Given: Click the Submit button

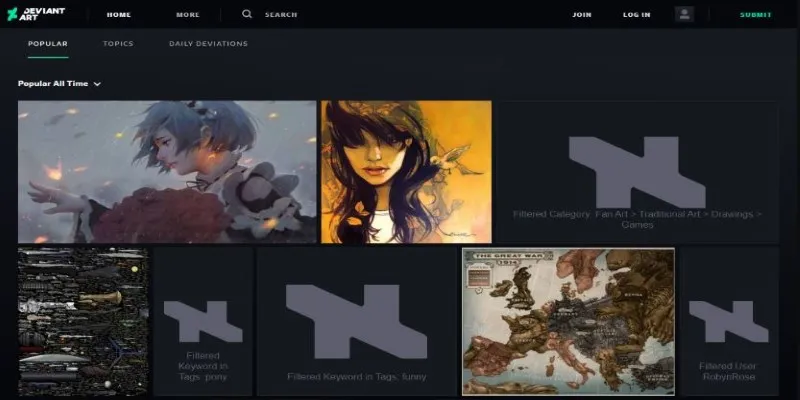Looking at the screenshot, I should 756,15.
